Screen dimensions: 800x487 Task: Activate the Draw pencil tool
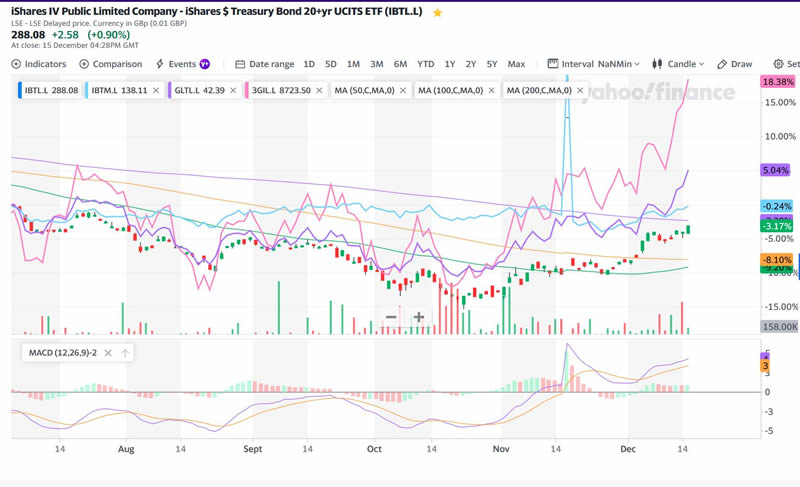pos(735,64)
